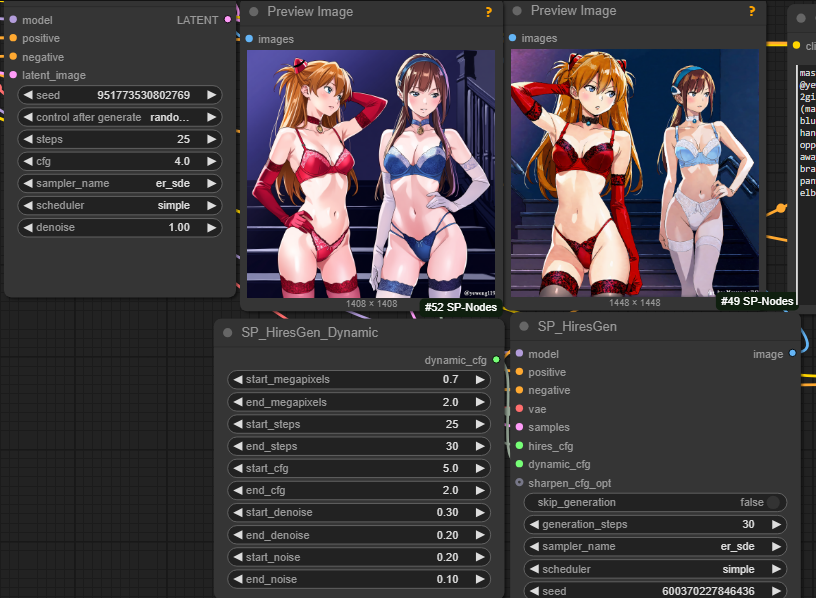This screenshot has width=816, height=598.
Task: Increase start_steps with the right arrow
Action: pyautogui.click(x=480, y=424)
